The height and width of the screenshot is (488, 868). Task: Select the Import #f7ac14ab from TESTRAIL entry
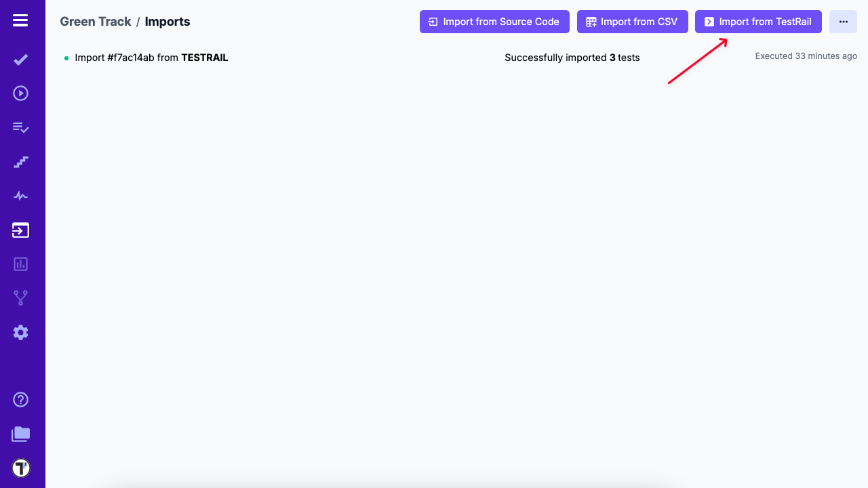pyautogui.click(x=151, y=58)
